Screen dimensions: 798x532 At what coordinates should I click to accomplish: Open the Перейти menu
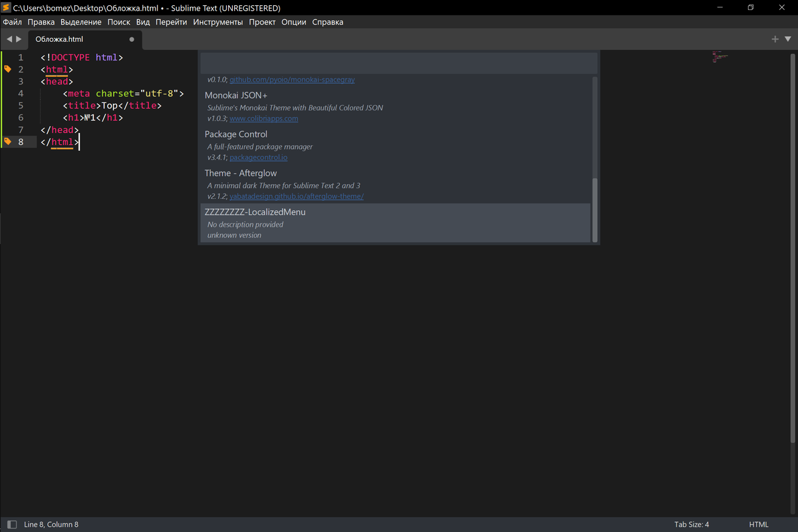pyautogui.click(x=172, y=22)
